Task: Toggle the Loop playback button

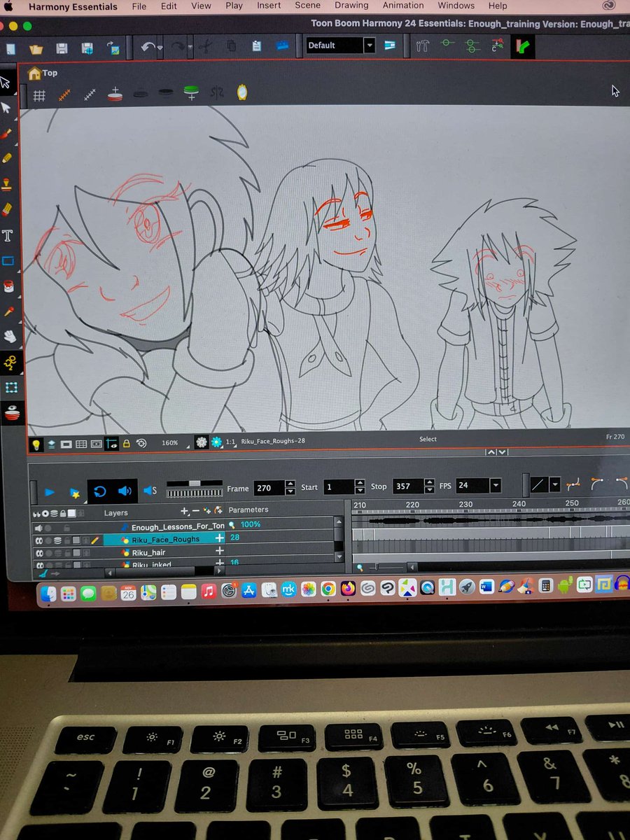Action: click(x=99, y=491)
